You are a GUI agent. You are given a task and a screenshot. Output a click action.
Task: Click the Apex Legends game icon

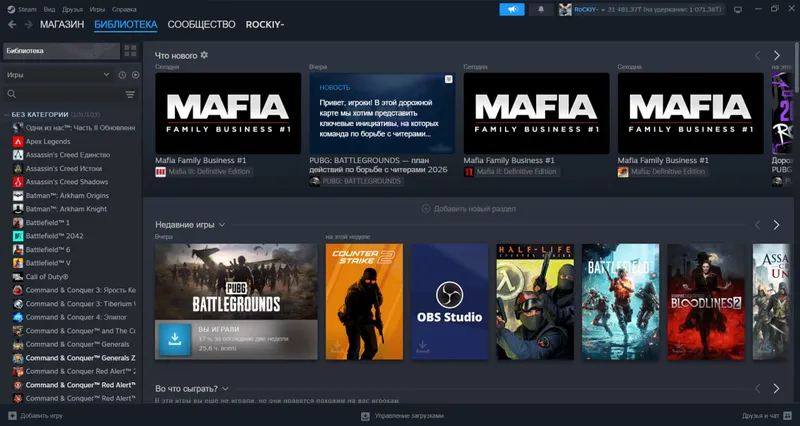pos(18,141)
